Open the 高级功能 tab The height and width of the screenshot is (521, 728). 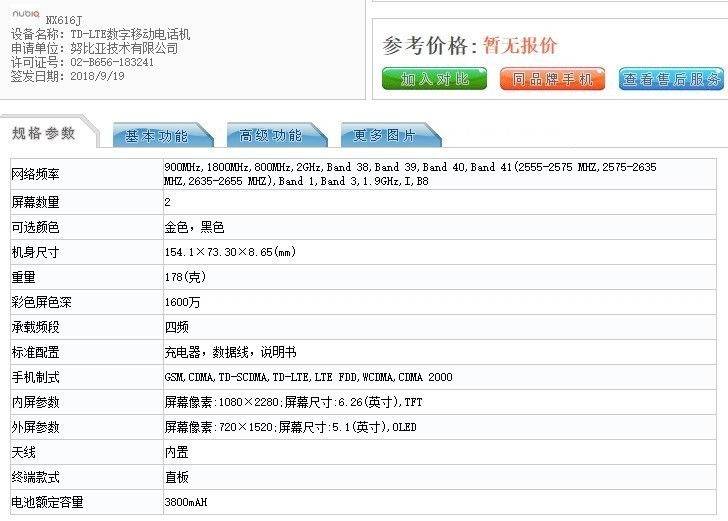point(271,136)
